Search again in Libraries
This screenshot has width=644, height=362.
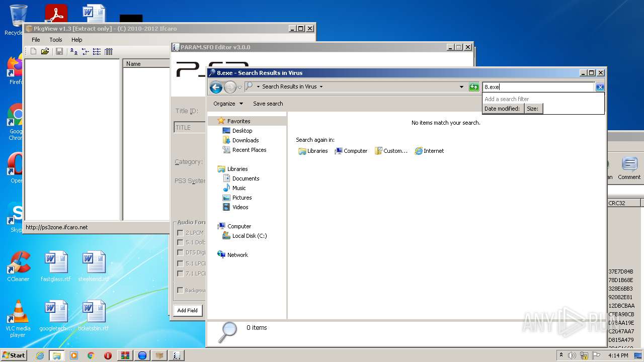313,151
